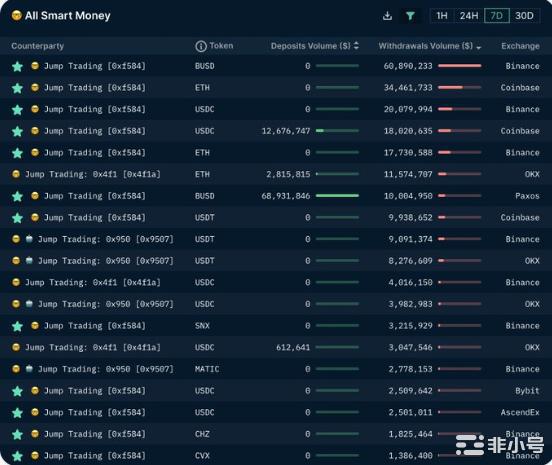Viewport: 552px width, 465px height.
Task: Click the 10,004,950 withdrawals value
Action: [408, 196]
